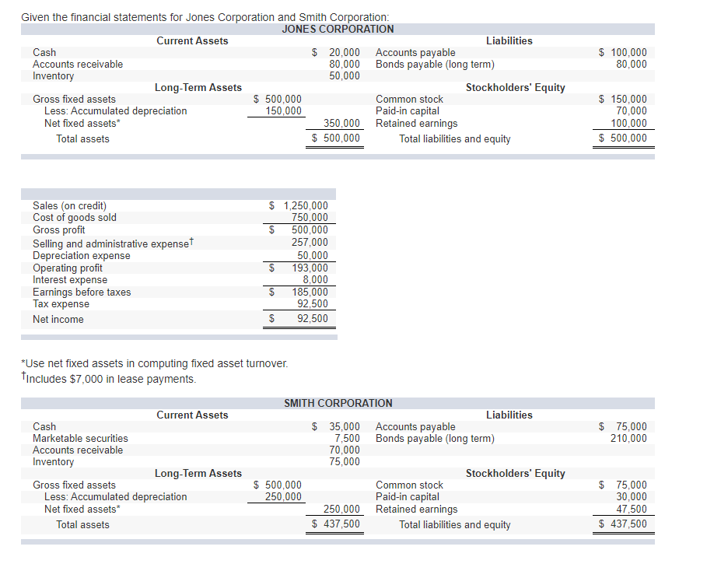This screenshot has height=564, width=728.
Task: Click Smith accumulated depreciation 250,000
Action: [283, 496]
